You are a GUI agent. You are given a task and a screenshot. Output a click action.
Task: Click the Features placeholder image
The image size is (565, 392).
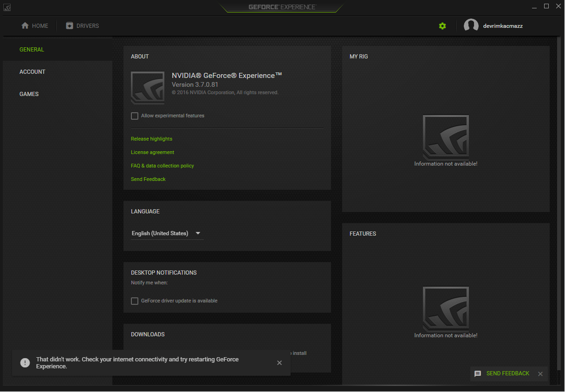tap(446, 309)
